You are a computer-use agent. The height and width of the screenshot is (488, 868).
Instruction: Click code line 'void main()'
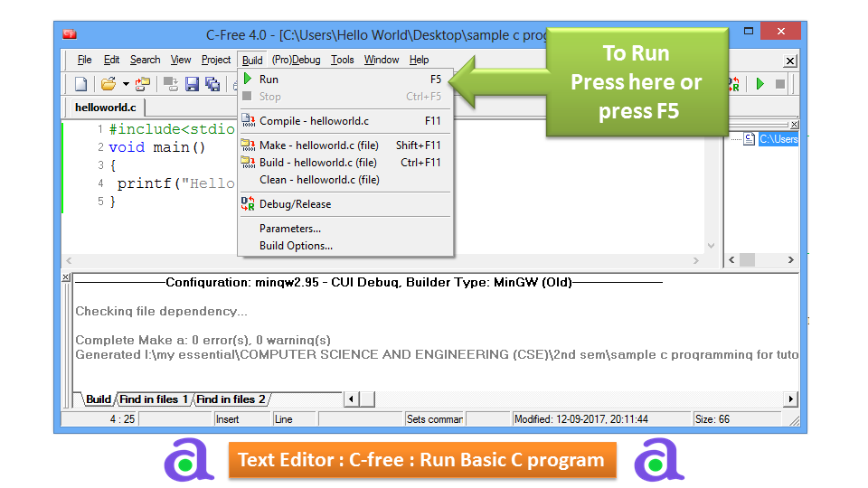(156, 147)
